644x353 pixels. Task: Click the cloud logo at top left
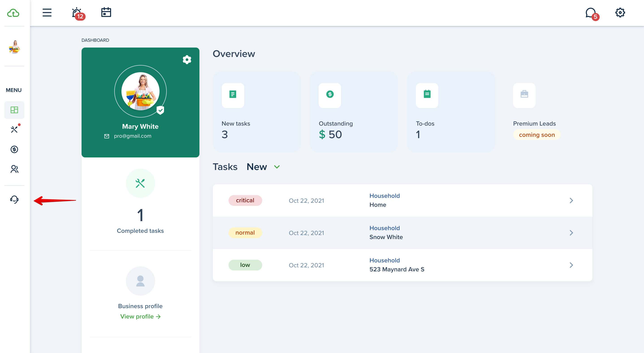pyautogui.click(x=13, y=13)
